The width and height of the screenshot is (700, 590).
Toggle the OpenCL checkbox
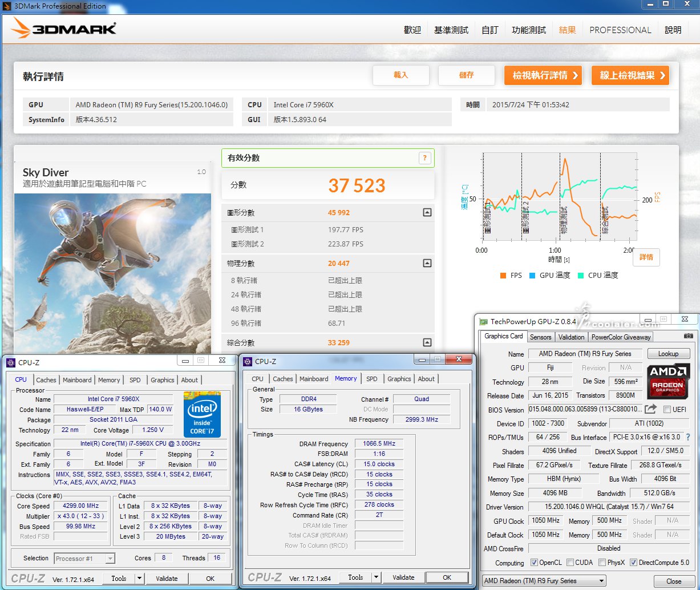pyautogui.click(x=534, y=563)
